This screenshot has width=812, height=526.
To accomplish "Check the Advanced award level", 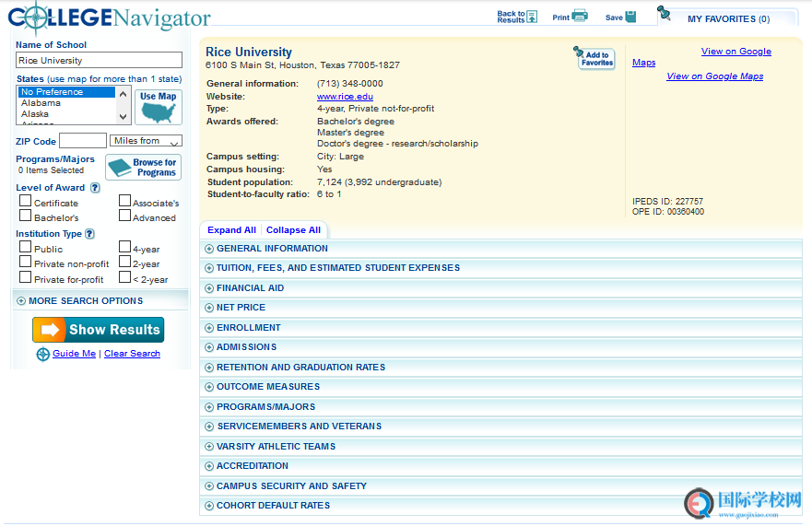I will click(124, 215).
